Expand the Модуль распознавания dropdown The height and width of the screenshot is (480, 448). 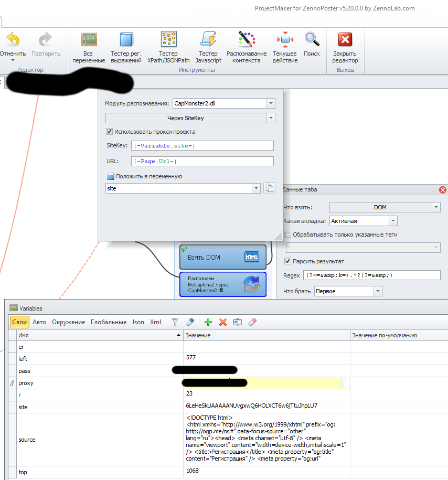271,103
